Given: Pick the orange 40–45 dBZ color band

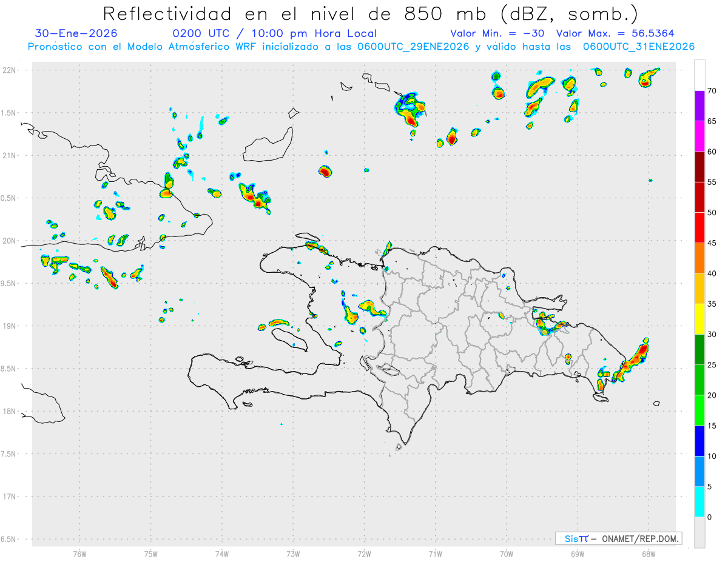Looking at the screenshot, I should (x=700, y=258).
